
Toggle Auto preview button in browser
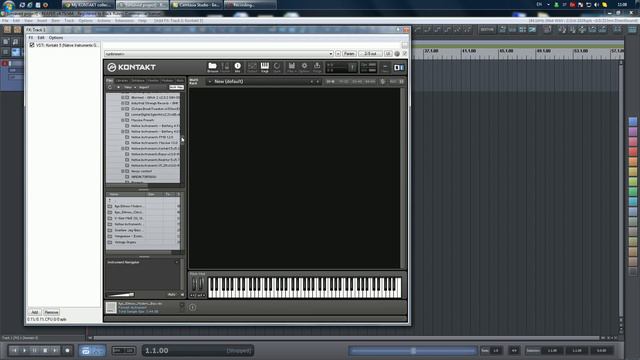[x=172, y=294]
